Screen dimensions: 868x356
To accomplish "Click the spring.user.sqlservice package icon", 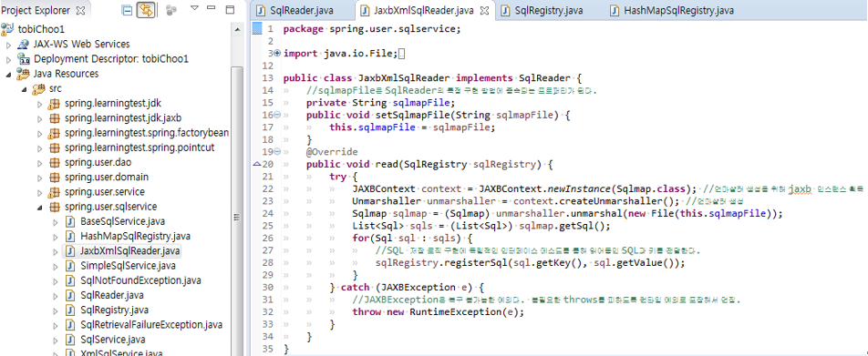I will click(55, 207).
